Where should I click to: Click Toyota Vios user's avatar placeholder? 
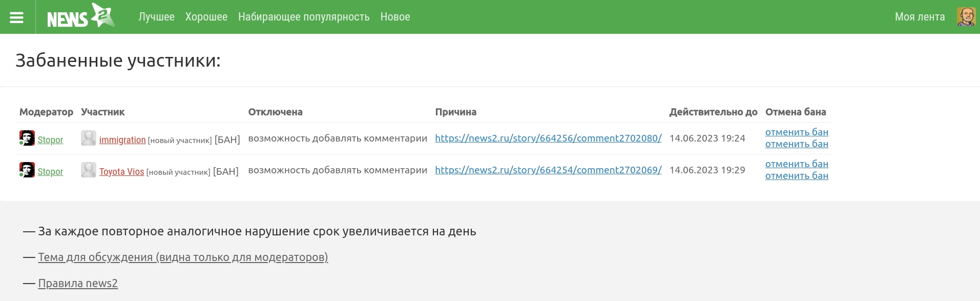(89, 170)
